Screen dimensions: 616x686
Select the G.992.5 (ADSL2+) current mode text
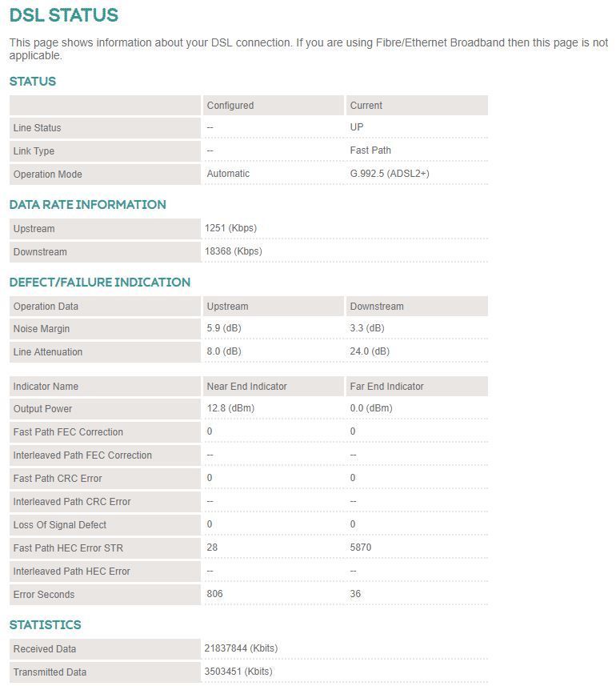pyautogui.click(x=390, y=173)
